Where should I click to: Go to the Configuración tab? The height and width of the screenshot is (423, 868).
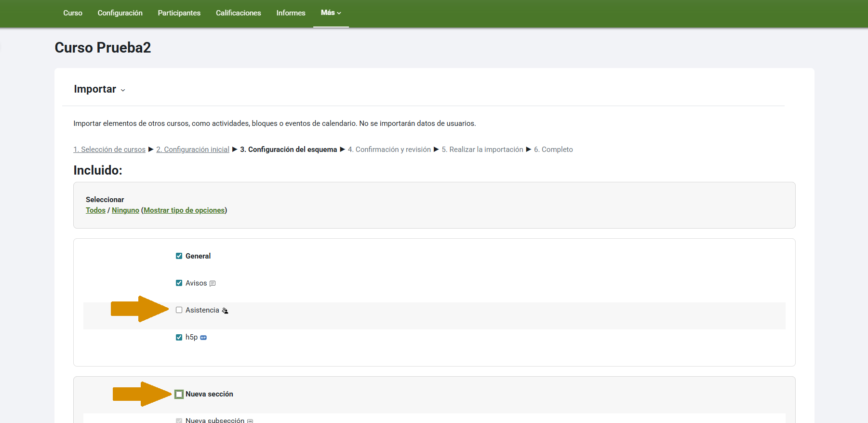120,13
